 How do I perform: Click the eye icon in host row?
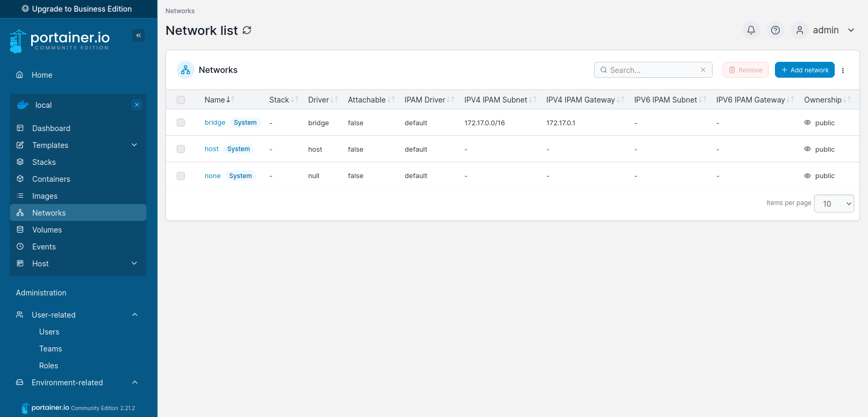tap(807, 149)
